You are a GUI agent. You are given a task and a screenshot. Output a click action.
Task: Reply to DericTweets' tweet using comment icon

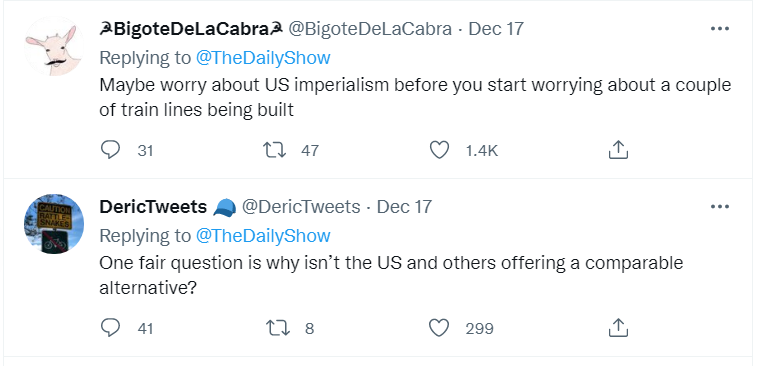point(110,328)
